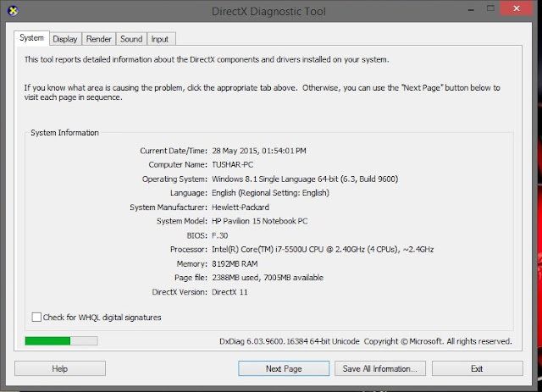
Task: Open the Render tab
Action: tap(99, 39)
